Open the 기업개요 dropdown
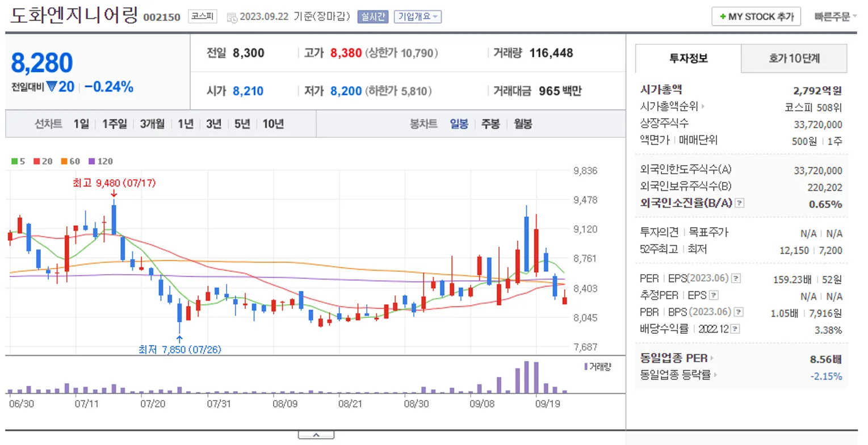This screenshot has height=445, width=868. point(418,17)
